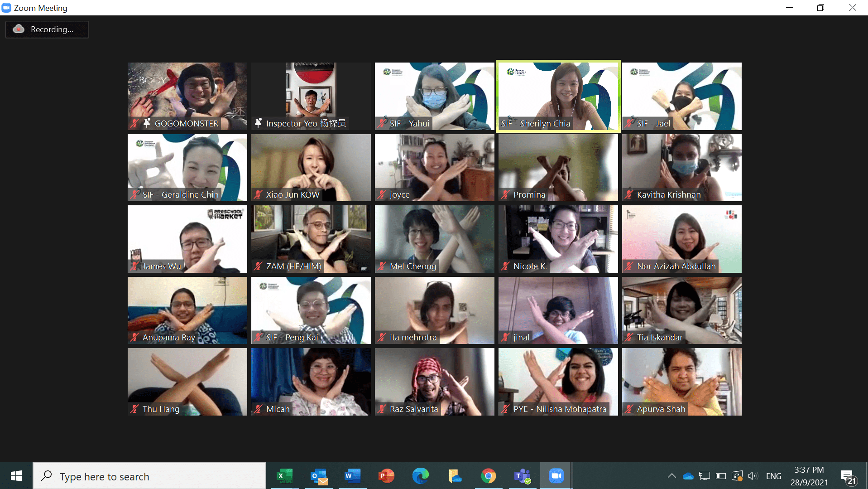Click the pin icon on GOGOMONSTER's tile
The height and width of the screenshot is (489, 868).
[147, 123]
